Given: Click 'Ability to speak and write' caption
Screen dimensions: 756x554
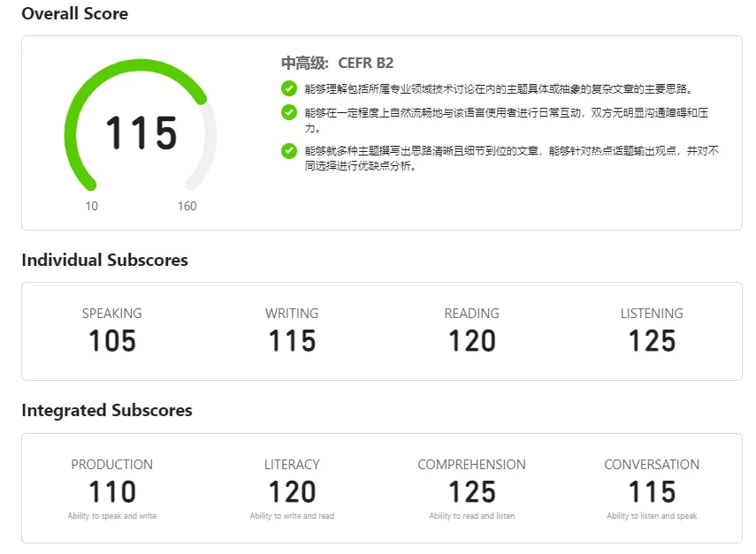Looking at the screenshot, I should [112, 516].
